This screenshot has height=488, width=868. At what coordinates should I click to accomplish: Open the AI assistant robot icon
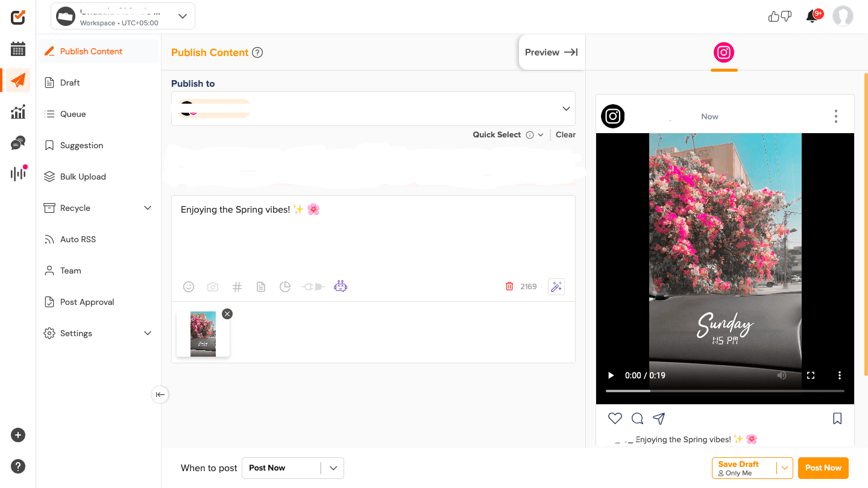click(341, 286)
